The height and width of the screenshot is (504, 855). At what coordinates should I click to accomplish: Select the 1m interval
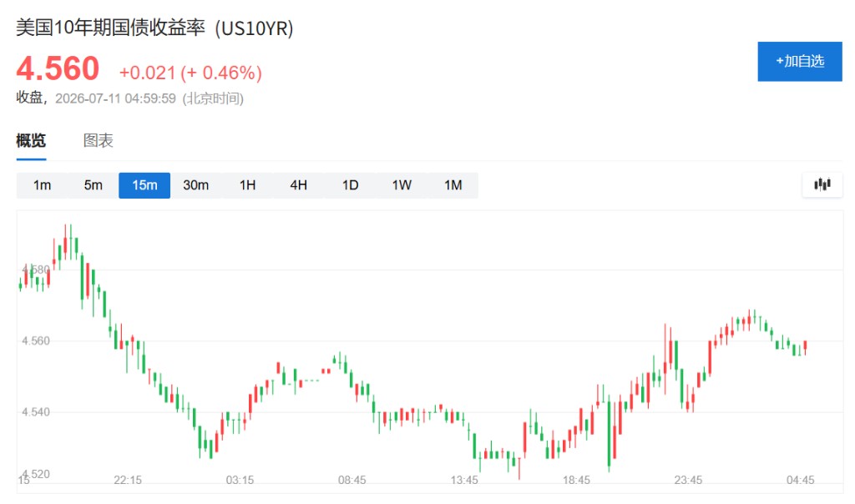(x=42, y=185)
